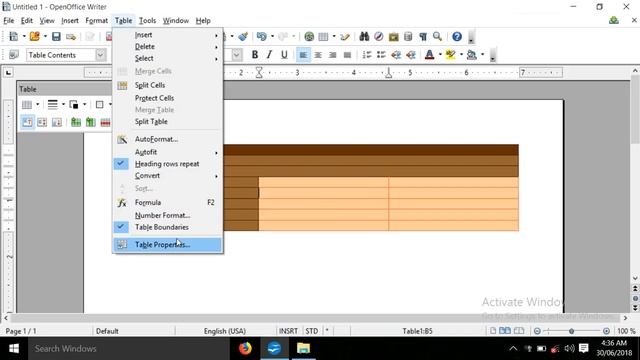
Task: Click the zoom in plus button
Action: (606, 331)
